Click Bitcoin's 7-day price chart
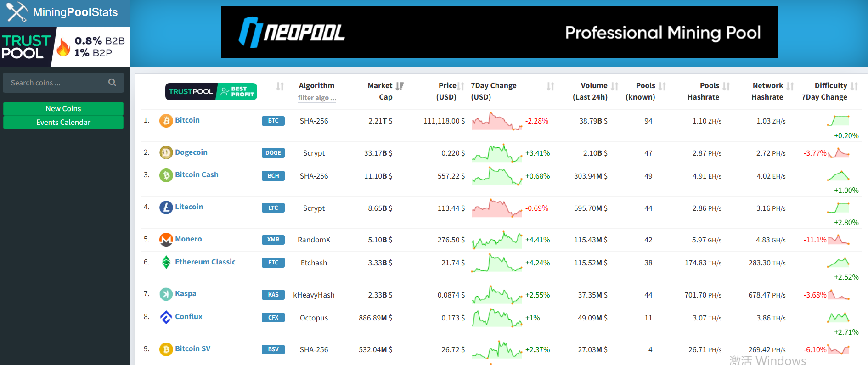The image size is (868, 365). (x=497, y=121)
